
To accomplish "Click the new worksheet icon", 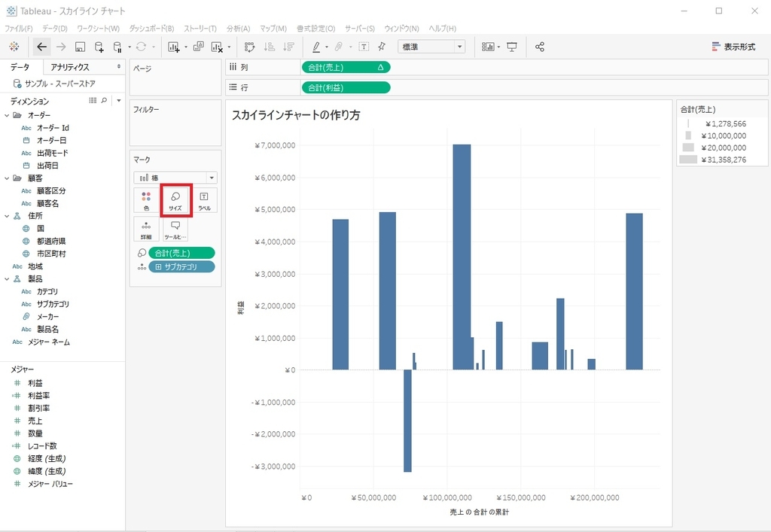I will pyautogui.click(x=174, y=47).
